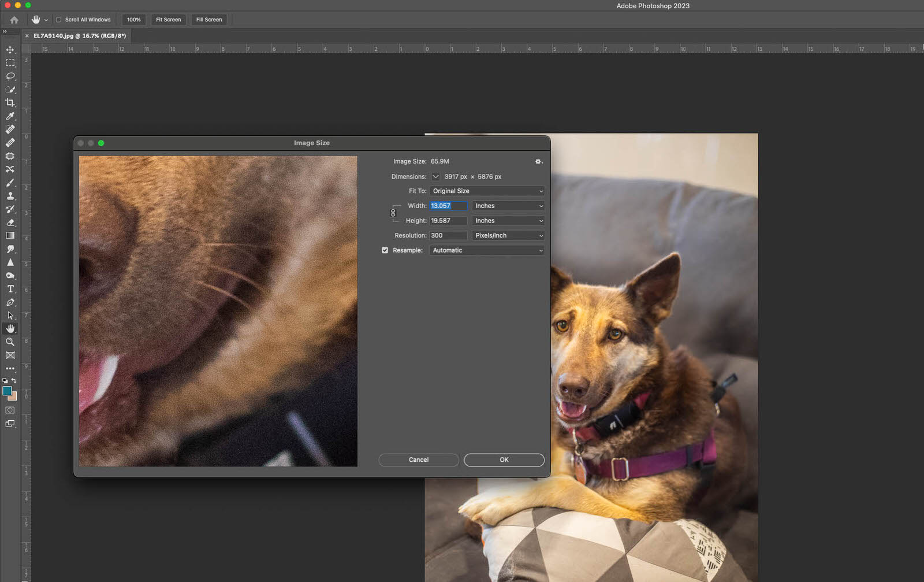Click the Home icon in the options bar

tap(13, 19)
